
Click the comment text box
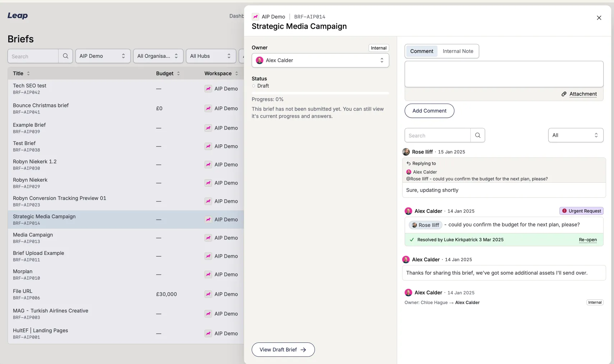503,74
